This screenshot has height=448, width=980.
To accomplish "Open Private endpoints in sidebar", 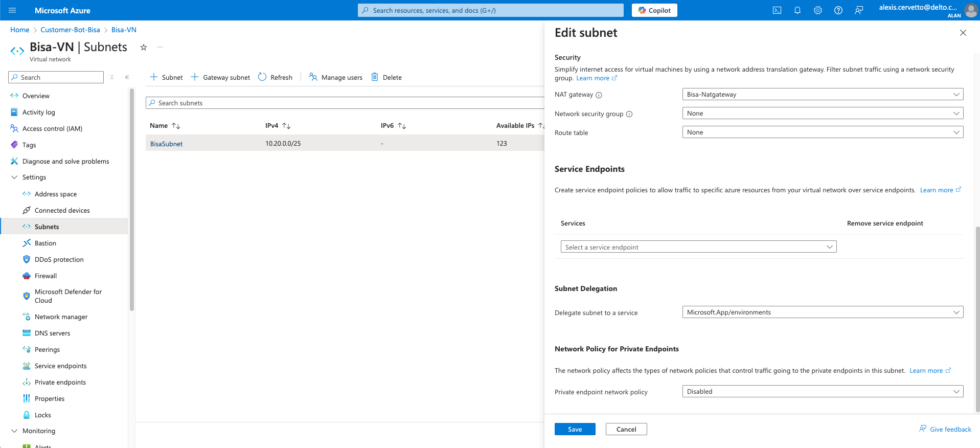I will coord(60,382).
